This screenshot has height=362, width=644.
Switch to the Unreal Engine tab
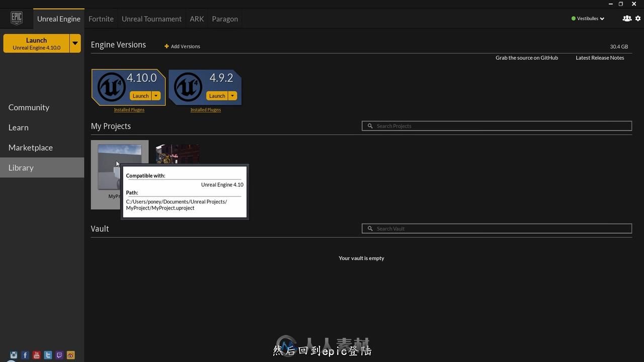(x=59, y=19)
